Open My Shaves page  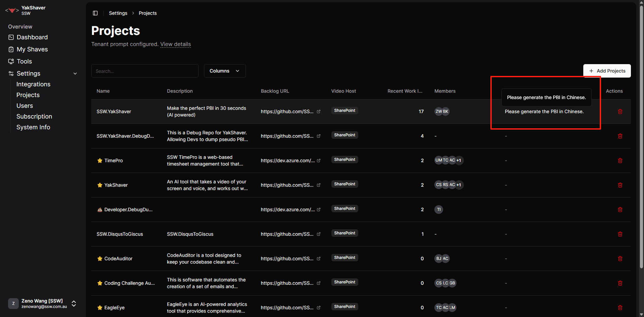[x=32, y=49]
